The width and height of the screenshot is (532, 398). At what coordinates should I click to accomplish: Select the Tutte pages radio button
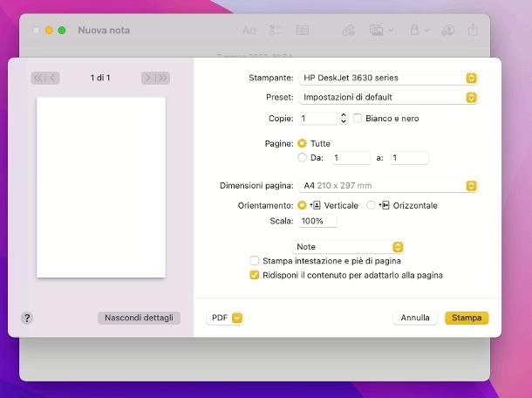[302, 143]
